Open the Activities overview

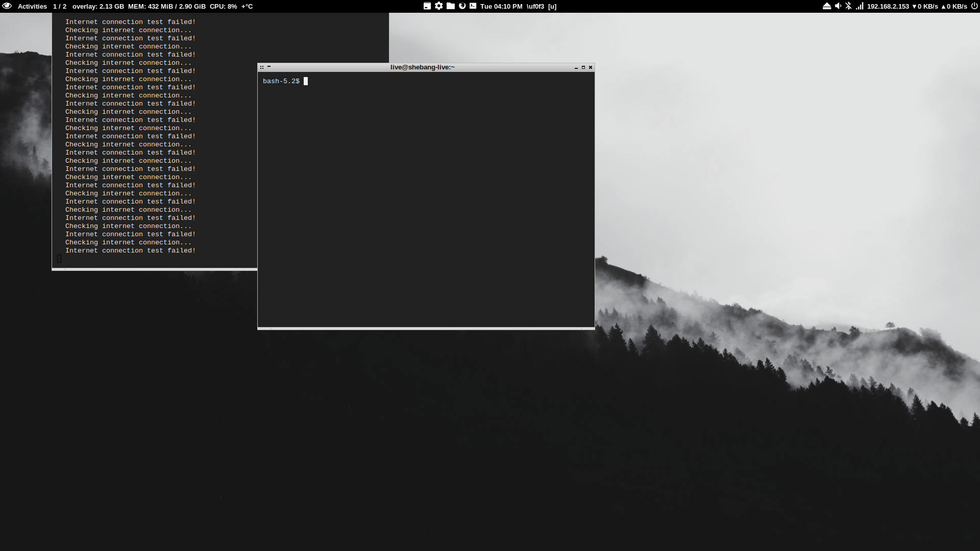point(32,7)
